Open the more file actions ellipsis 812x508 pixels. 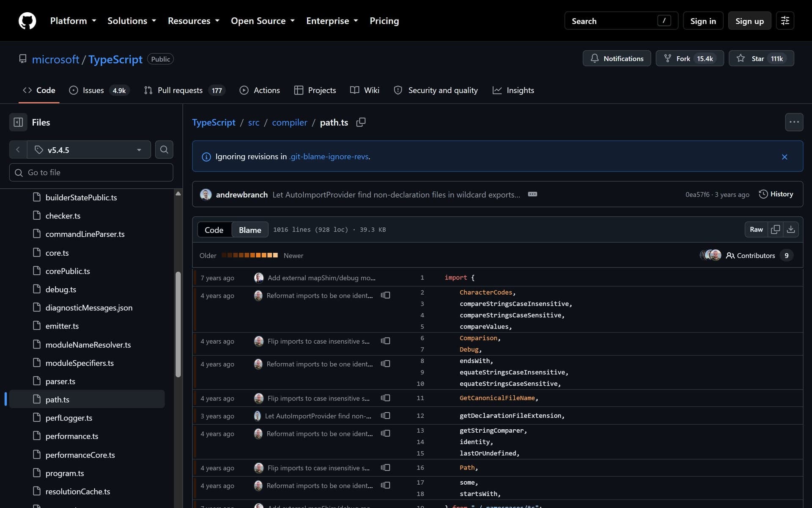coord(794,122)
